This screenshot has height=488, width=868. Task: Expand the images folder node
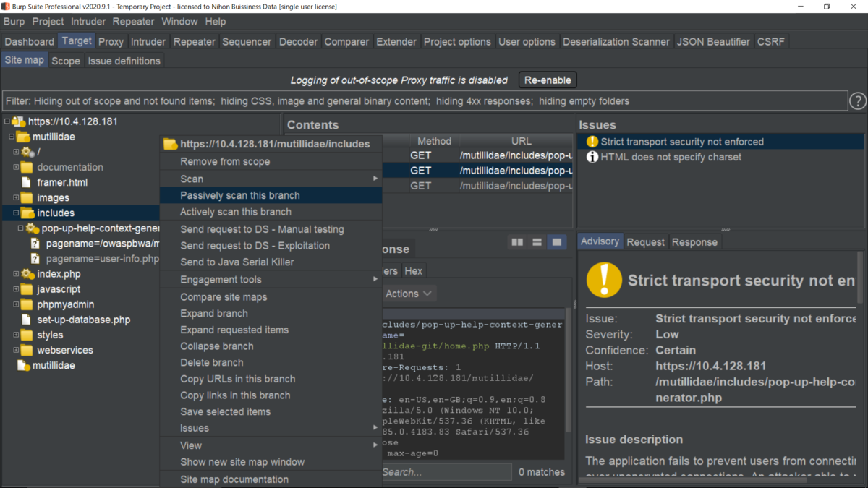(x=16, y=197)
